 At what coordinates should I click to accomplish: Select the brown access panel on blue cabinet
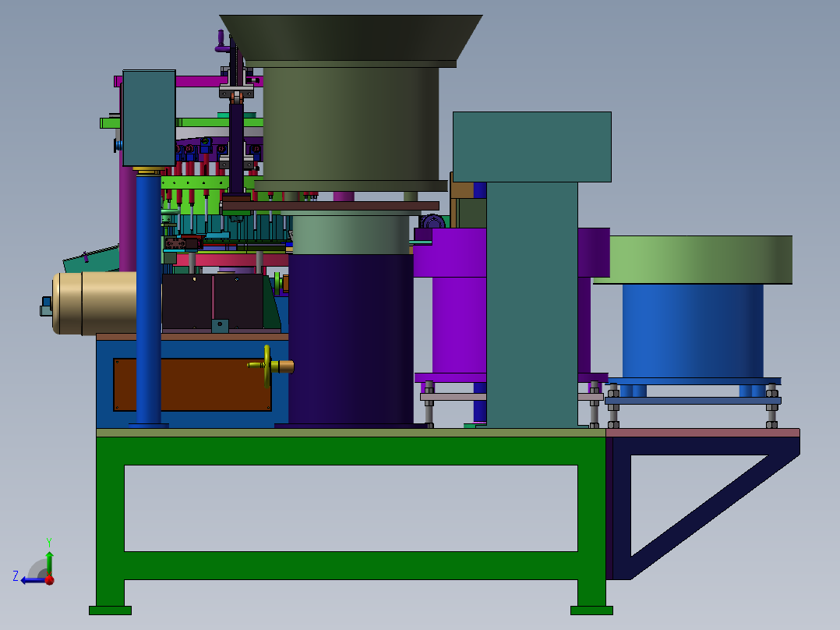click(x=192, y=385)
